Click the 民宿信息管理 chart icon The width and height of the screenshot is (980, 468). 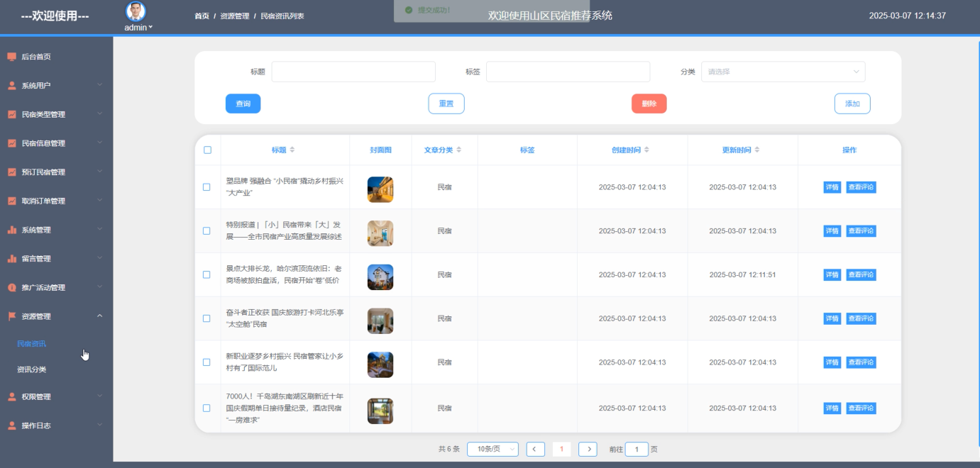[x=12, y=143]
